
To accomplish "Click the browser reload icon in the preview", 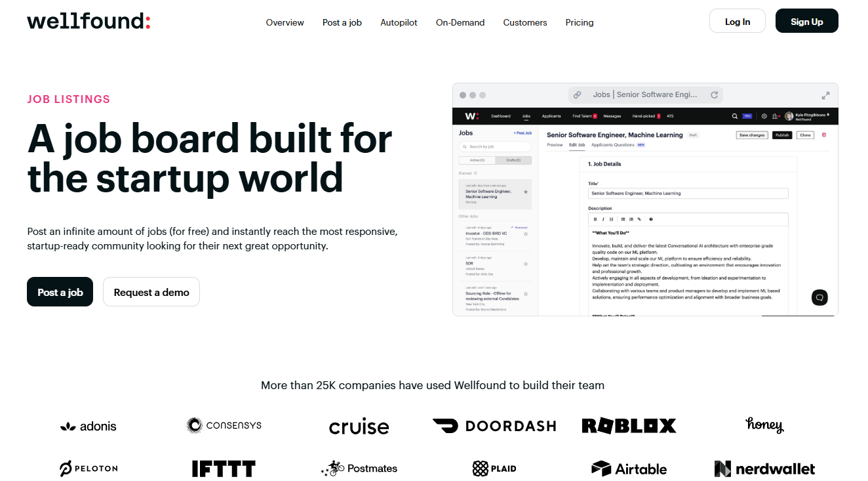I will tap(715, 94).
